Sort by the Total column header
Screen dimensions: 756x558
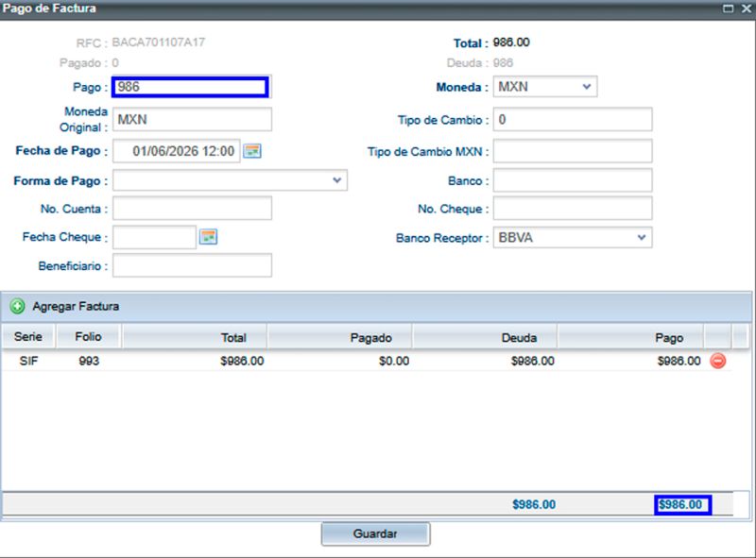(x=195, y=337)
